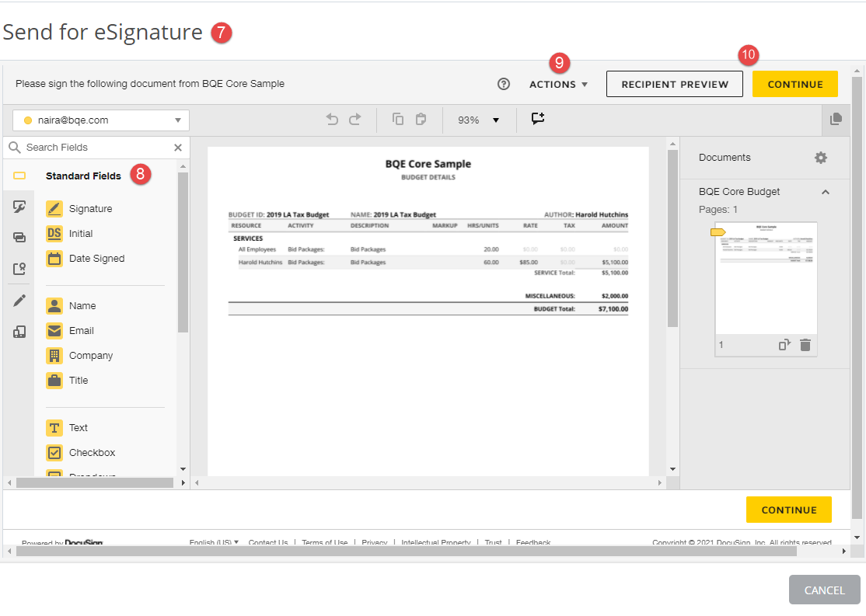Select the Date Signed field
The width and height of the screenshot is (866, 616).
click(85, 259)
